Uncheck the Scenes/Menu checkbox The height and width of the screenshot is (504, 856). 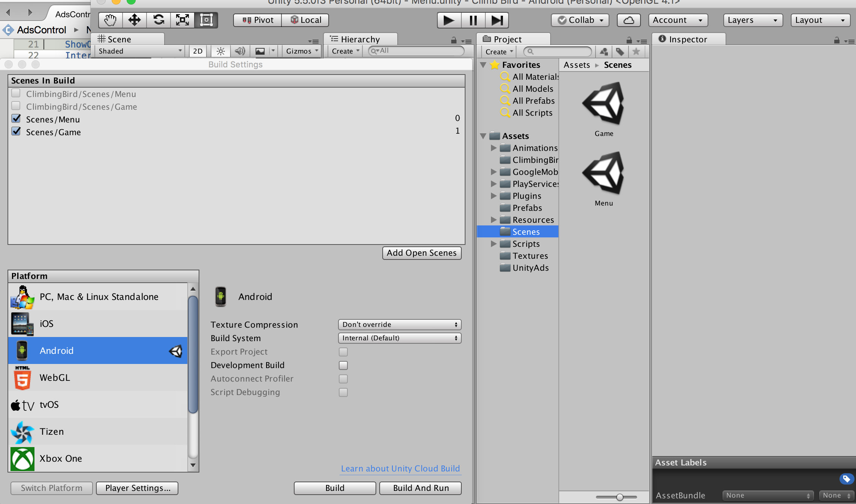[16, 119]
